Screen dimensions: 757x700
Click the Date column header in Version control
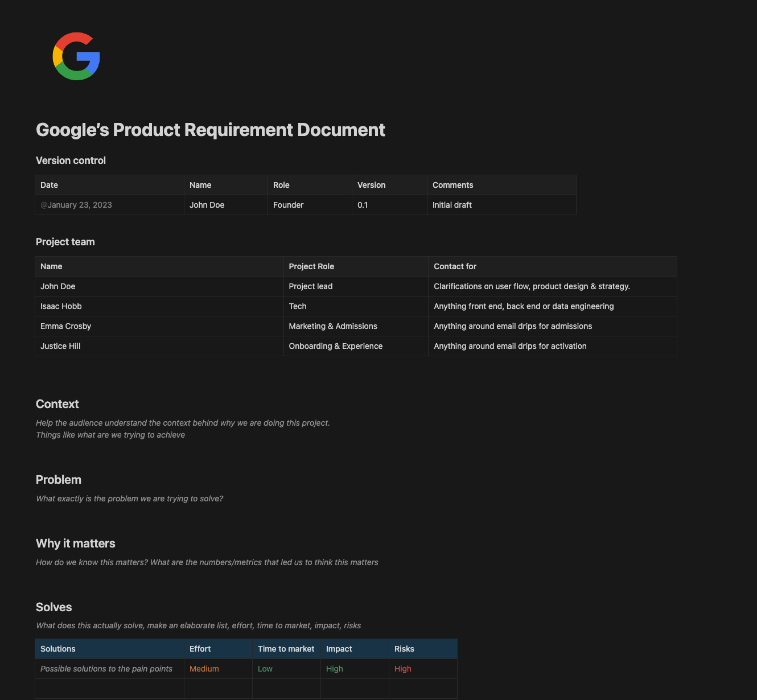(109, 185)
